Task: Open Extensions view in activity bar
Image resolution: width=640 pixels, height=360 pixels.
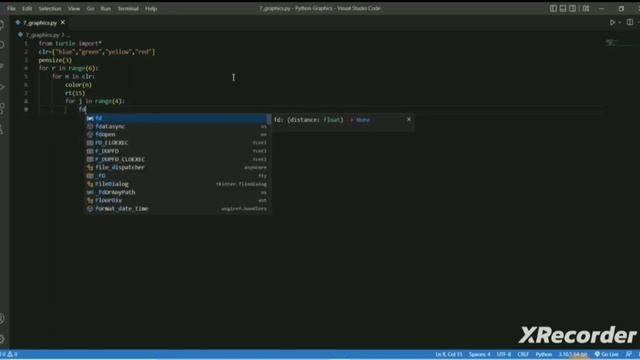Action: [2, 108]
